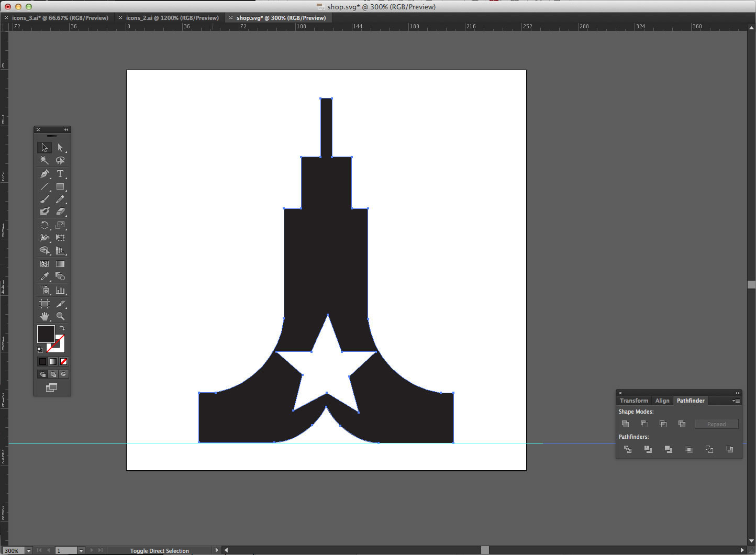Click the Expand button in Pathfinder
The height and width of the screenshot is (555, 756).
[x=716, y=424]
